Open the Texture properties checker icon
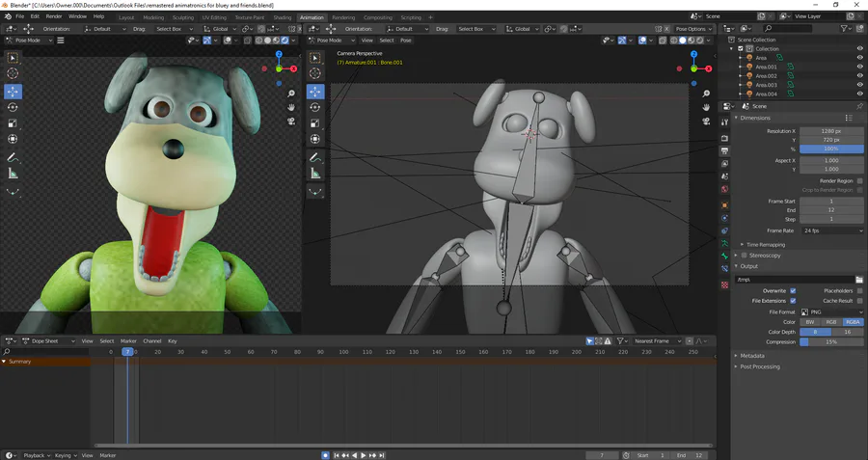 (x=724, y=285)
